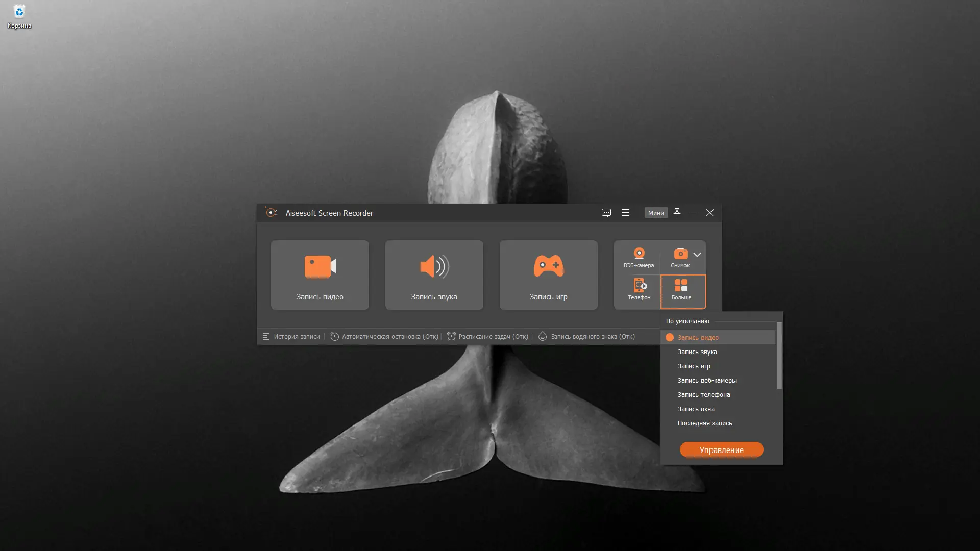980x551 pixels.
Task: Click the popup list vertical scrollbar
Action: 779,355
